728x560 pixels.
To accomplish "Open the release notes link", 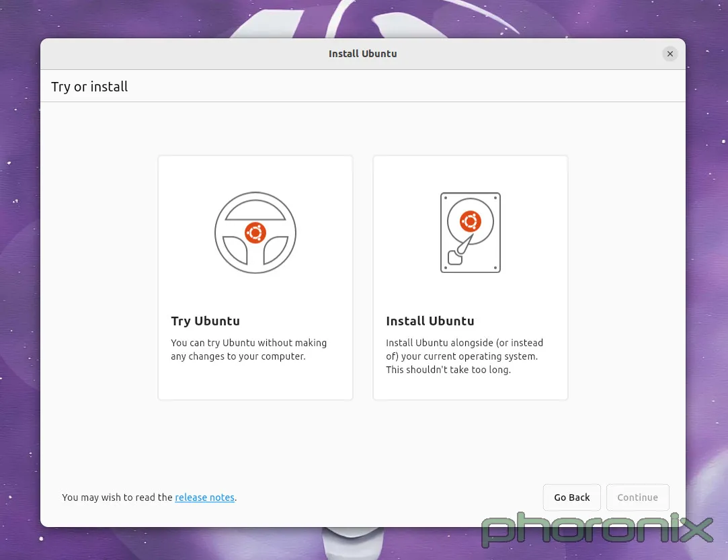I will point(205,497).
